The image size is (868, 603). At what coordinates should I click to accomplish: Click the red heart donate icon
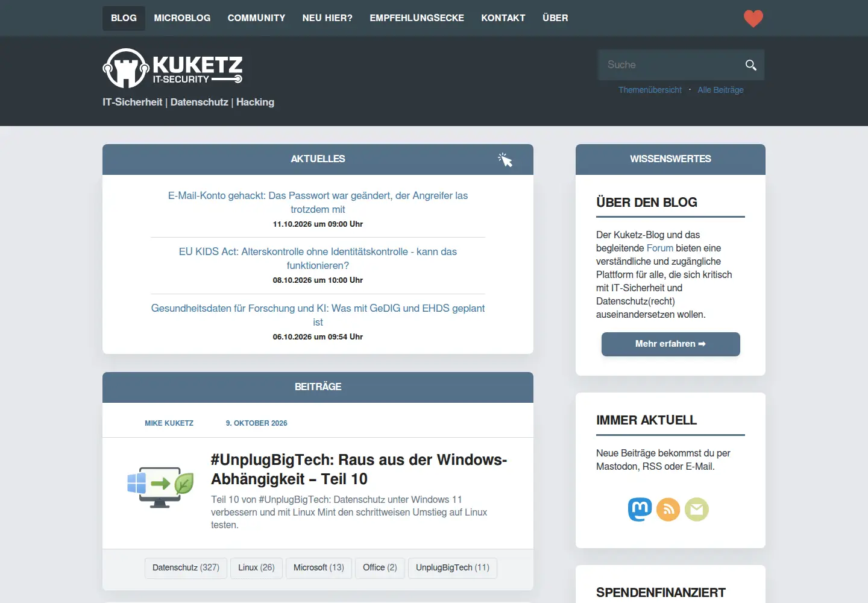753,18
